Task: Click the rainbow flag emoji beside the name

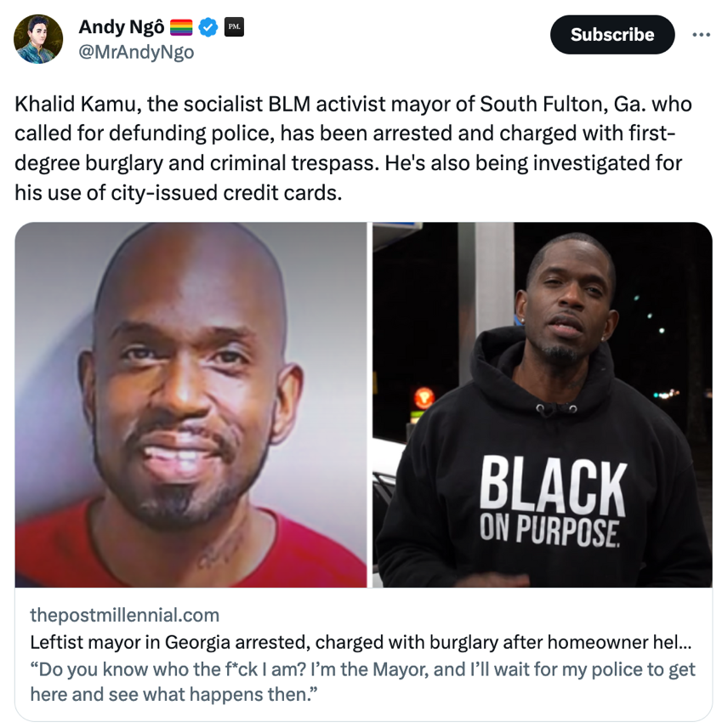Action: (181, 27)
